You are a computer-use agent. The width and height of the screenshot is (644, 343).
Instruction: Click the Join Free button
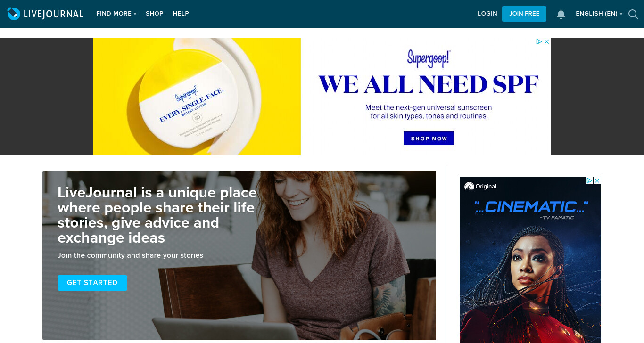click(524, 14)
